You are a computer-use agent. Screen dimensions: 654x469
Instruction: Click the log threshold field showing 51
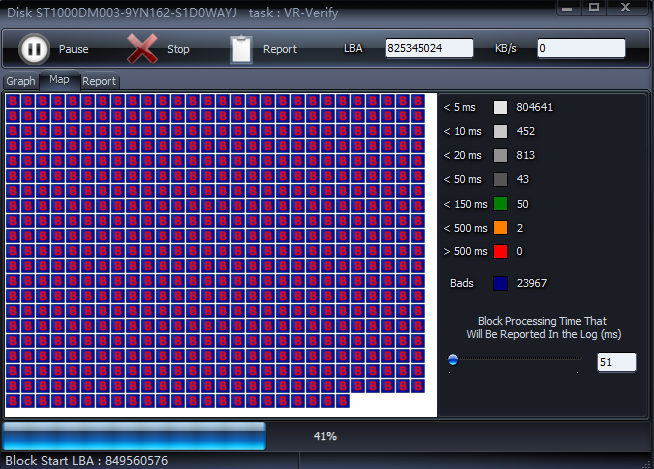point(616,362)
